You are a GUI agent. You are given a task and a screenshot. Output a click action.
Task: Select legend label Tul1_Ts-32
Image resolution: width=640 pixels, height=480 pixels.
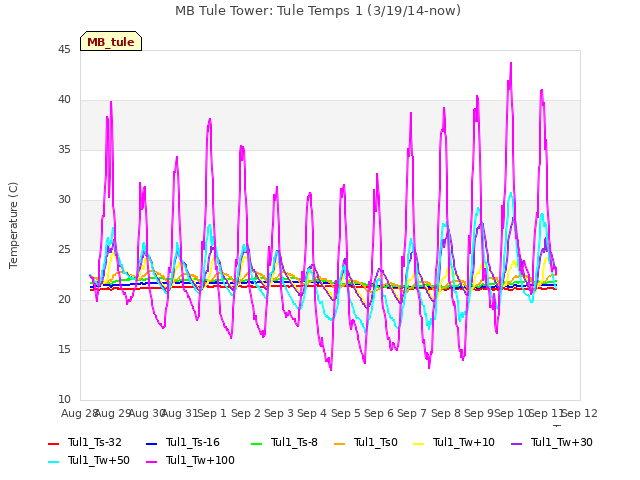point(95,442)
